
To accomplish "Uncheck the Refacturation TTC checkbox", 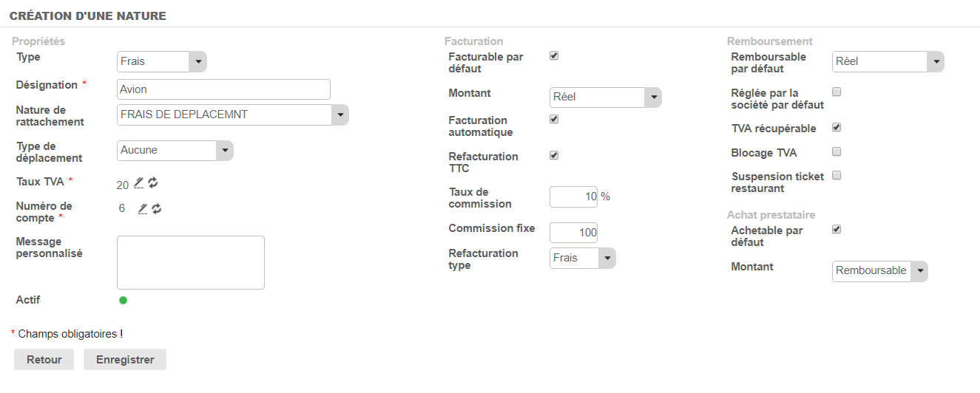I will (554, 155).
